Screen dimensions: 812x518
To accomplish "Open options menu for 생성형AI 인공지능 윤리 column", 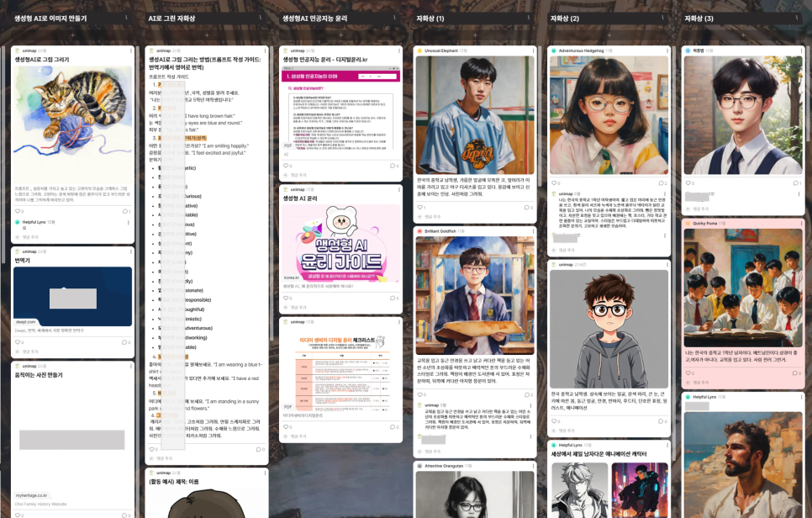I will click(394, 18).
